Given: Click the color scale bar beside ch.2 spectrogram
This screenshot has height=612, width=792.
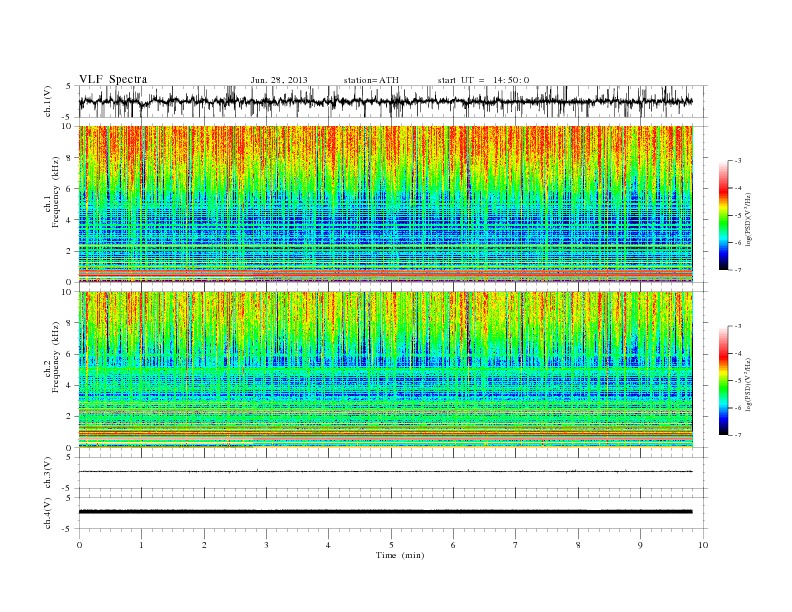Looking at the screenshot, I should (x=724, y=381).
